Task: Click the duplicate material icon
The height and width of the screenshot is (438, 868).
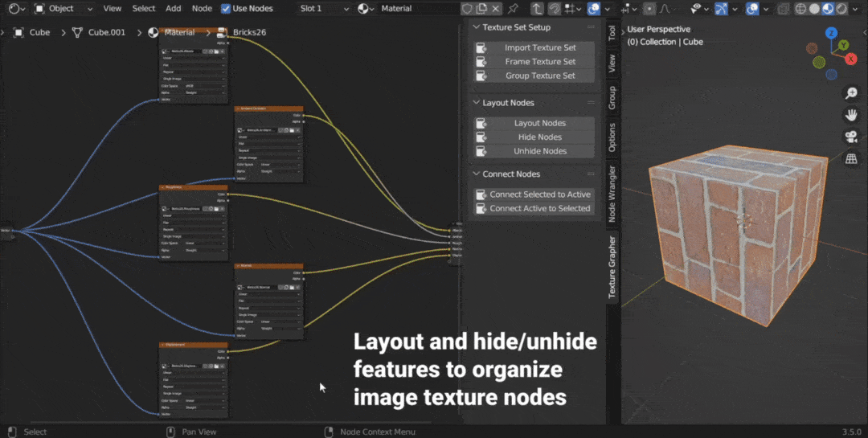Action: [482, 8]
